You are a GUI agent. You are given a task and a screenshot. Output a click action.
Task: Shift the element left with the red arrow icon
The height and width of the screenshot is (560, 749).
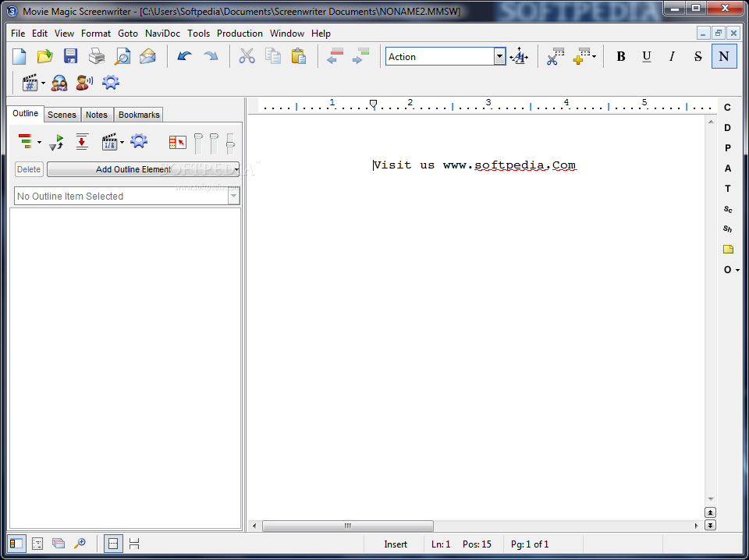[335, 56]
